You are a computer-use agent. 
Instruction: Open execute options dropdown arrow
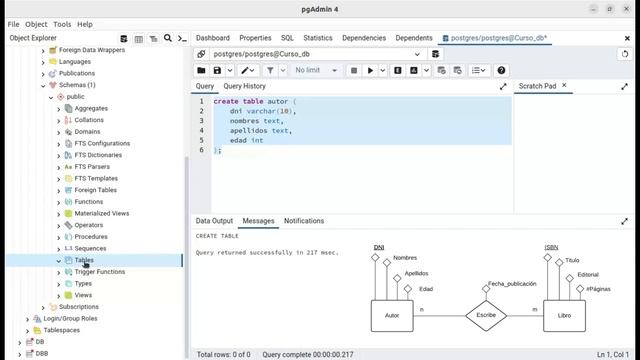tap(382, 70)
